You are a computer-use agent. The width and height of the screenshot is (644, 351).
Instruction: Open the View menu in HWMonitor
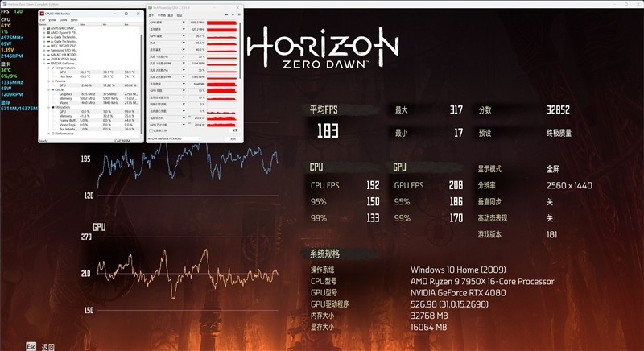point(52,19)
